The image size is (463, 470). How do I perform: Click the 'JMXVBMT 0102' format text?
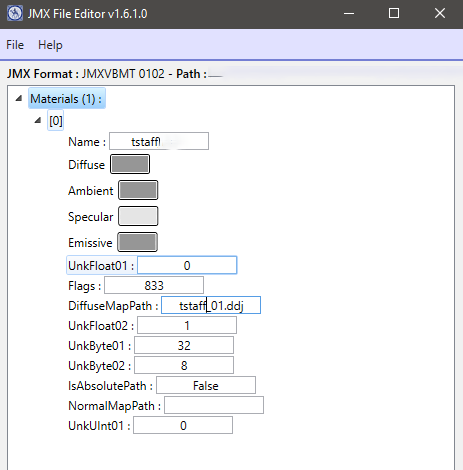click(123, 74)
